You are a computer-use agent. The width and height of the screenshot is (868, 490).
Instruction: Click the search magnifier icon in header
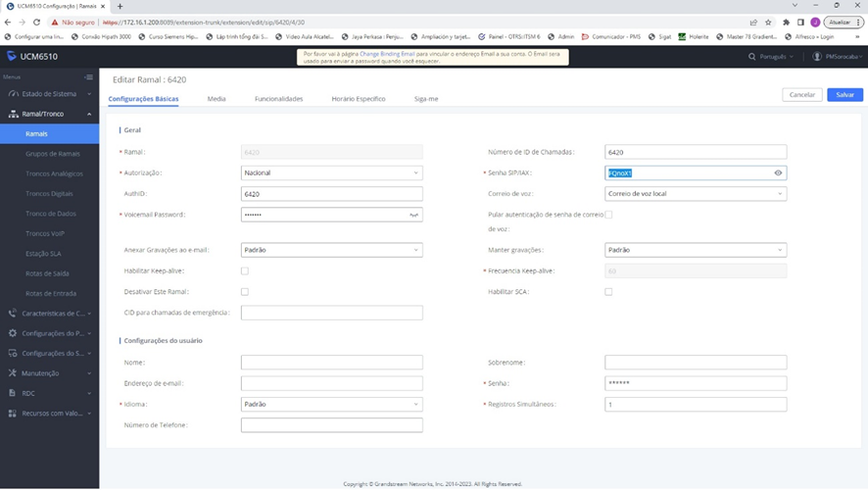[752, 57]
